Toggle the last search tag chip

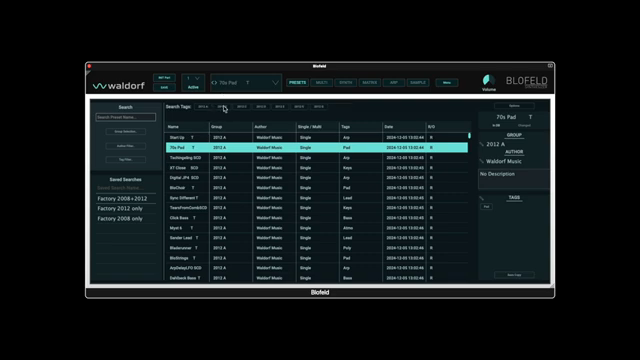point(319,107)
